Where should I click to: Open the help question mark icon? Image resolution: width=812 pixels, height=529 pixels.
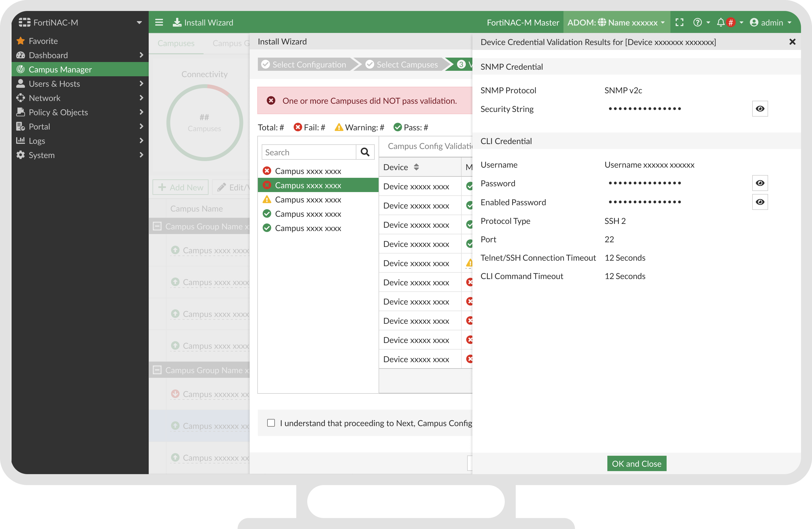click(x=697, y=22)
